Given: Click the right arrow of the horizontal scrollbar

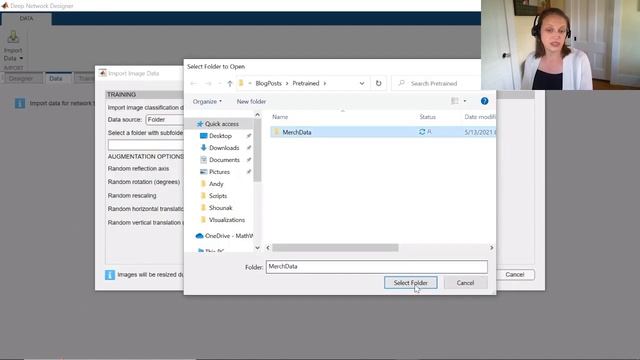Looking at the screenshot, I should pyautogui.click(x=491, y=248).
